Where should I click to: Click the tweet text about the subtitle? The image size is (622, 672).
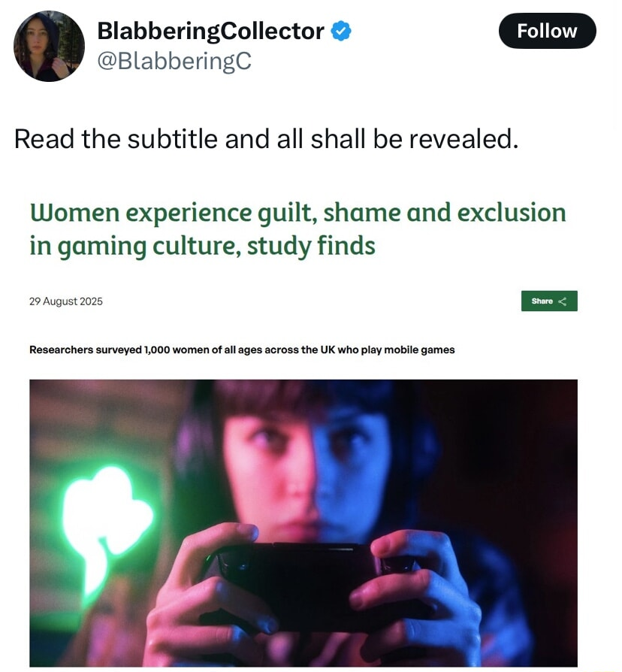(x=266, y=139)
